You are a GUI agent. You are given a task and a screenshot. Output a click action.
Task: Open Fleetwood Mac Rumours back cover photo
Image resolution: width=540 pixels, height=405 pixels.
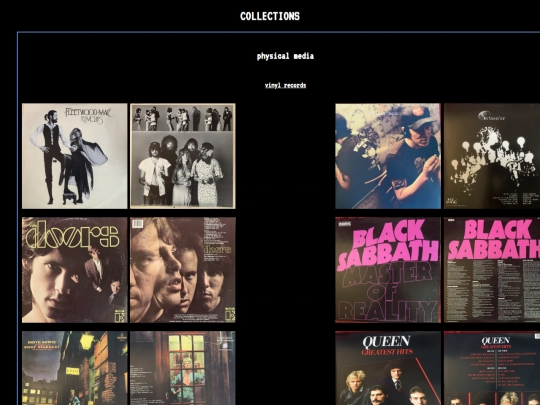tap(183, 156)
